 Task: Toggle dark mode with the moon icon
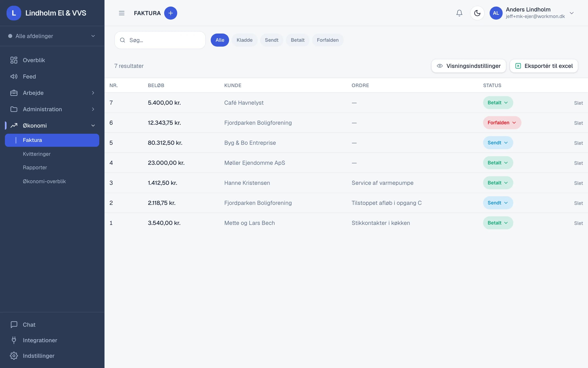477,13
